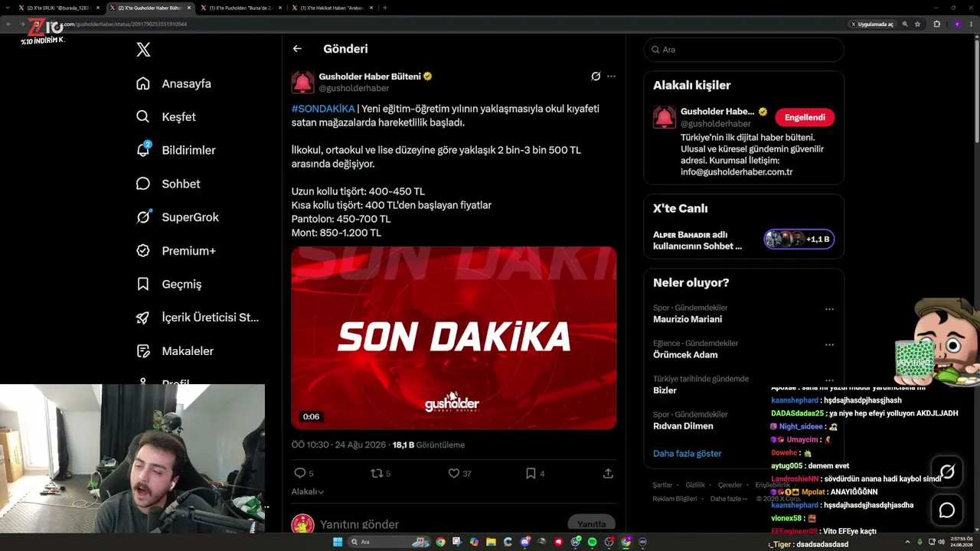Open the Rıdvan Dilmen trend

(x=683, y=426)
